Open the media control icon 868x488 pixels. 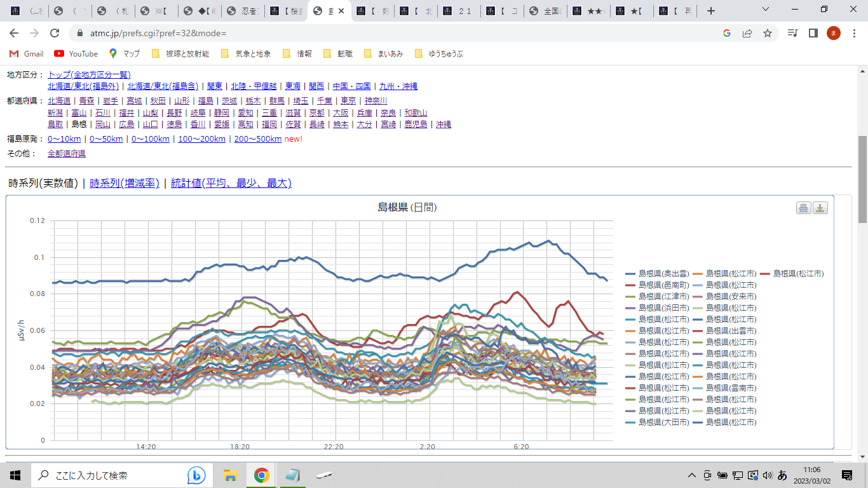pyautogui.click(x=792, y=33)
